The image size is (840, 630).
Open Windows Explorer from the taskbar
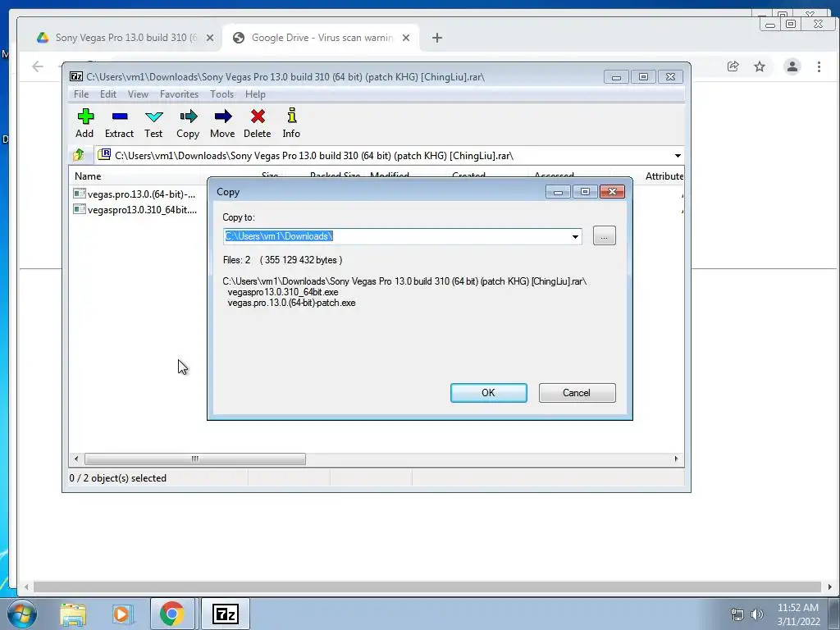coord(73,614)
